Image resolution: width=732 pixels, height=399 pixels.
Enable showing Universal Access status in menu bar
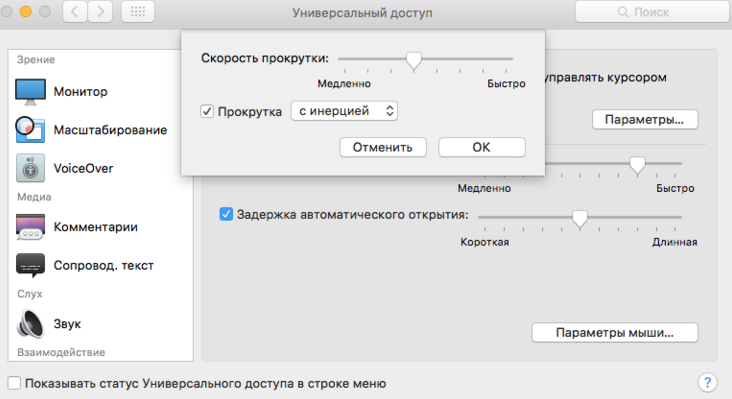click(14, 383)
